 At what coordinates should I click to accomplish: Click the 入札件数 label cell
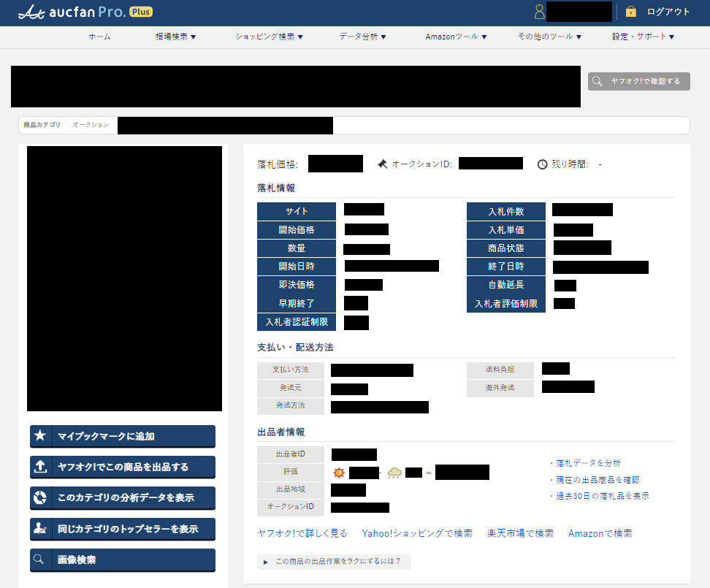tap(505, 211)
